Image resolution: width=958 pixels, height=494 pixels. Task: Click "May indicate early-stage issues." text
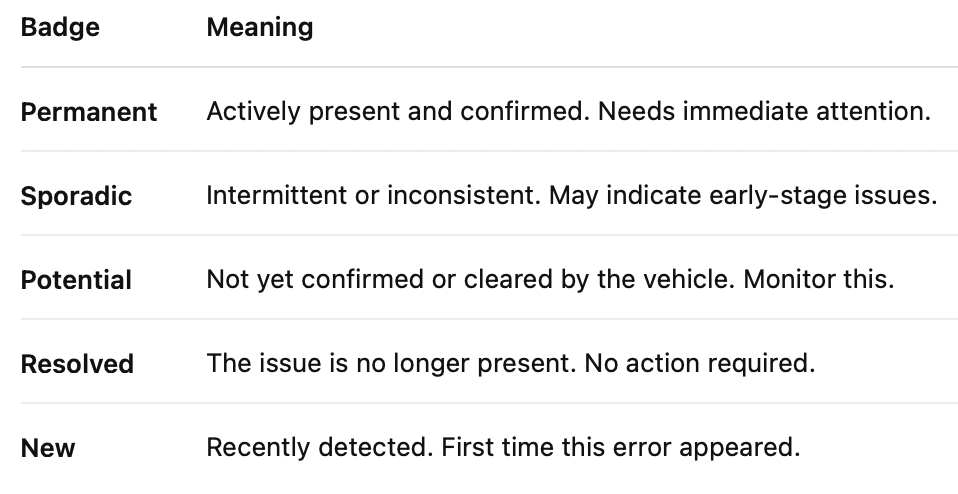pos(743,195)
